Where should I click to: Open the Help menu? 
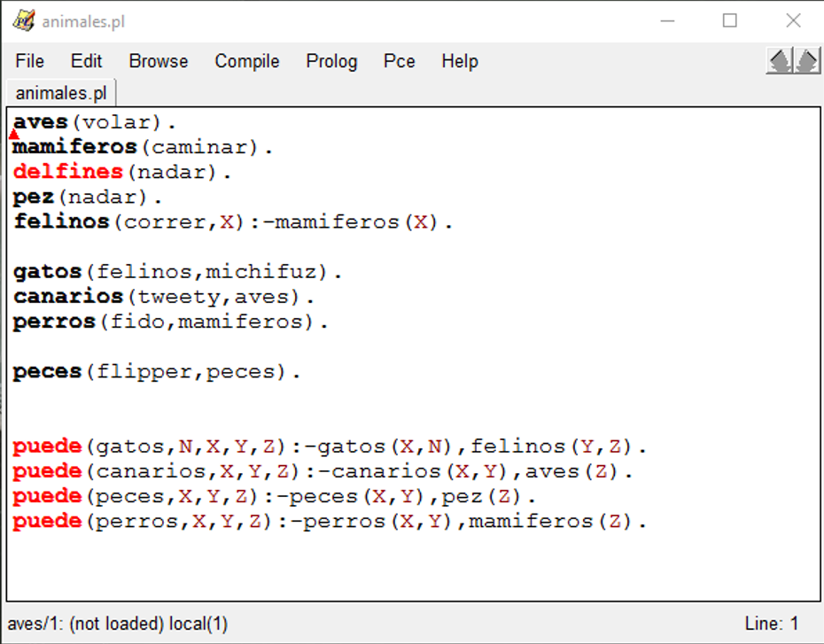[460, 61]
